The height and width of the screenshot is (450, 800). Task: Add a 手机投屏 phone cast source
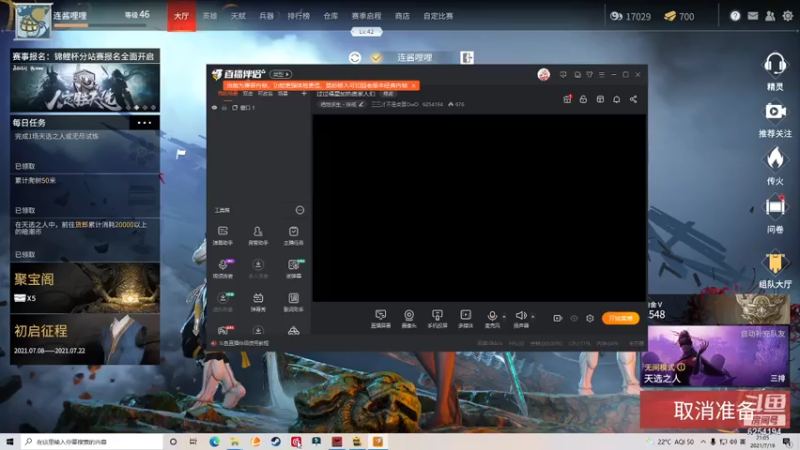pos(437,318)
